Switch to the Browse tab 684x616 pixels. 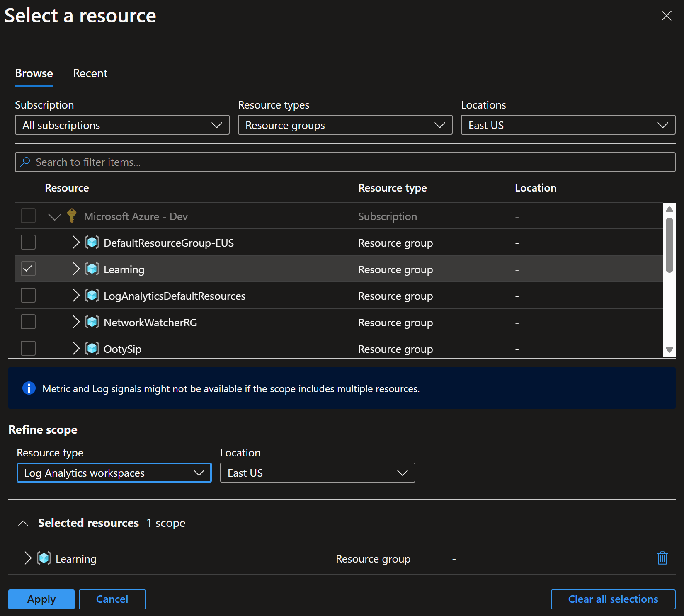(34, 73)
